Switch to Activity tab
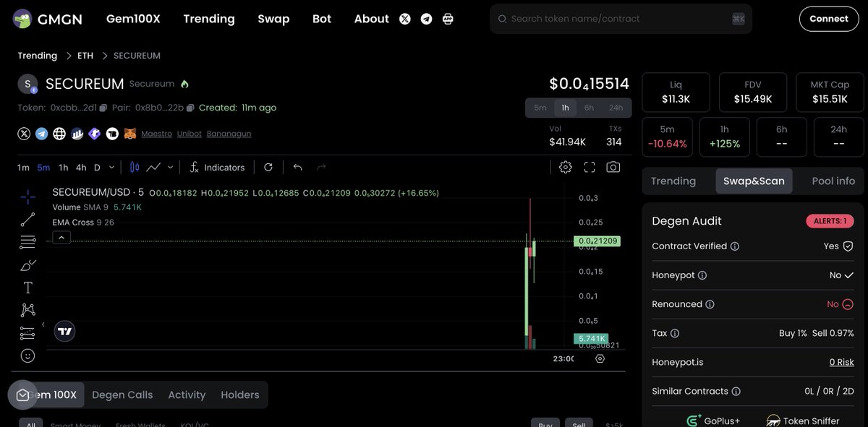This screenshot has width=868, height=427. click(x=187, y=394)
